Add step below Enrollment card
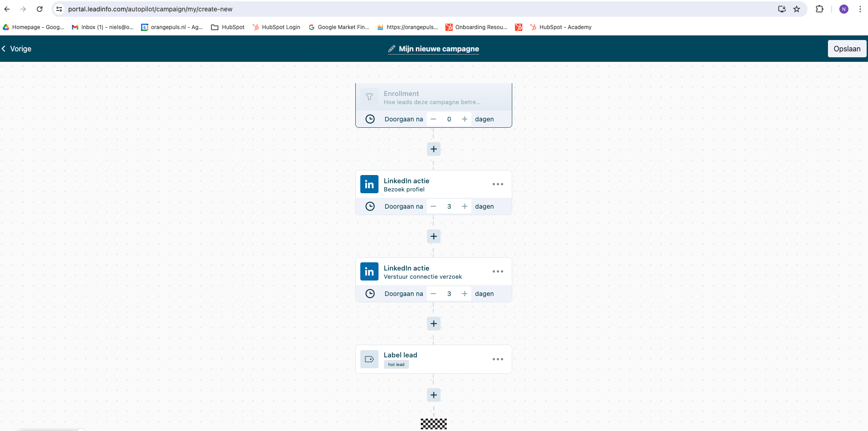Viewport: 868px width, 431px height. click(x=434, y=149)
